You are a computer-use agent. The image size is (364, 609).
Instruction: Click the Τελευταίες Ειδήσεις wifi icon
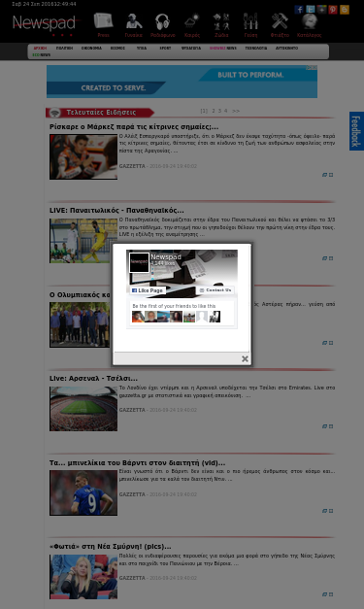(55, 113)
